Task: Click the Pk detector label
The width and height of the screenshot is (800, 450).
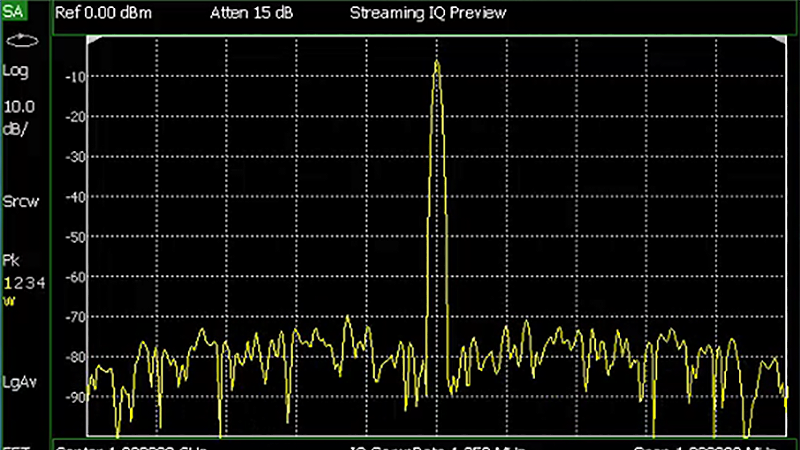Action: coord(11,259)
